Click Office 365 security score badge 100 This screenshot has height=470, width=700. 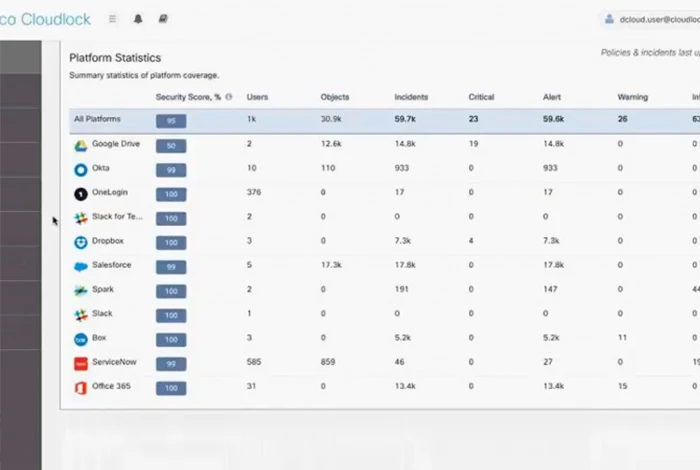point(171,388)
